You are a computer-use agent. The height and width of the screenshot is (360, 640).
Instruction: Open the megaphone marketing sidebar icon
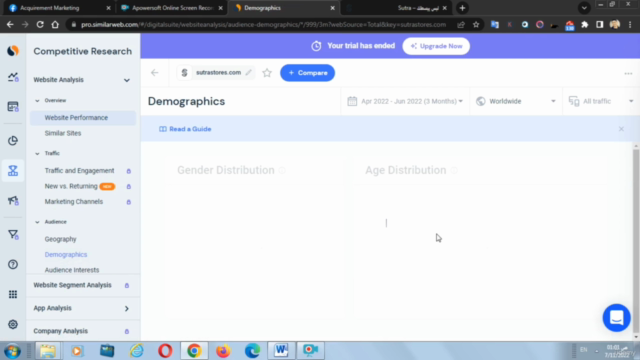click(x=13, y=200)
